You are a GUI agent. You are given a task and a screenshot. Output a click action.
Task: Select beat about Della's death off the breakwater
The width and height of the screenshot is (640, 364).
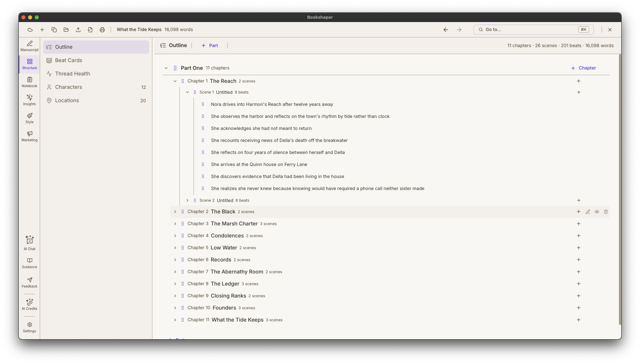click(x=279, y=140)
